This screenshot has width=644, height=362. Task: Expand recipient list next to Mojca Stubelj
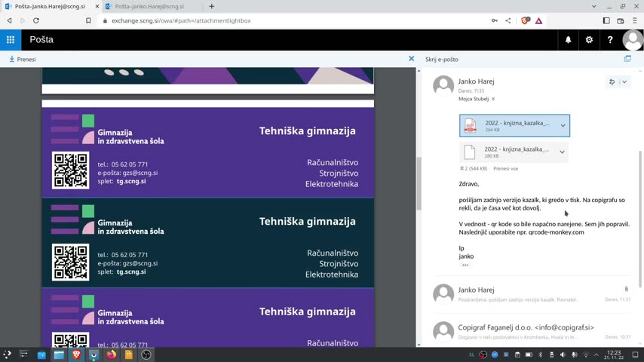[x=493, y=99]
